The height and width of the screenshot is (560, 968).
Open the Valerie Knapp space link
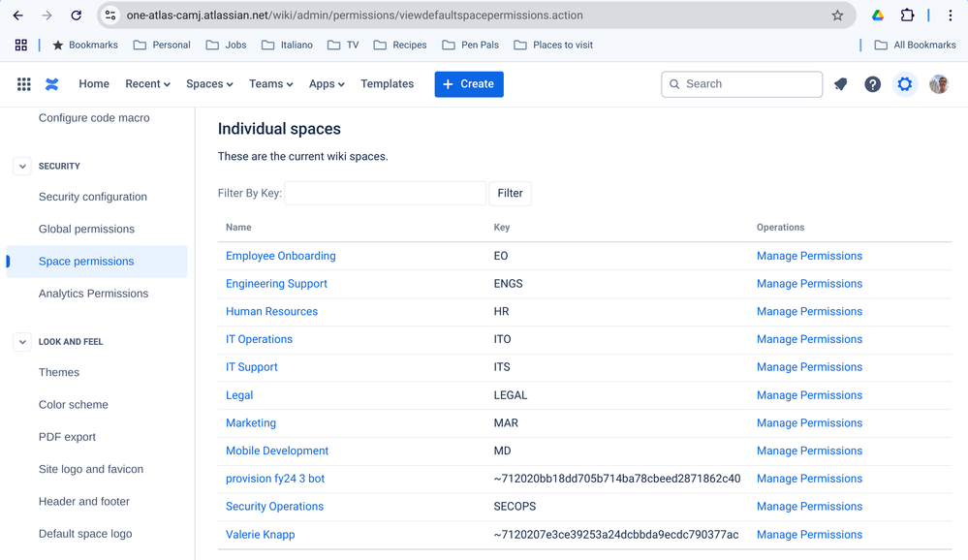click(x=260, y=535)
